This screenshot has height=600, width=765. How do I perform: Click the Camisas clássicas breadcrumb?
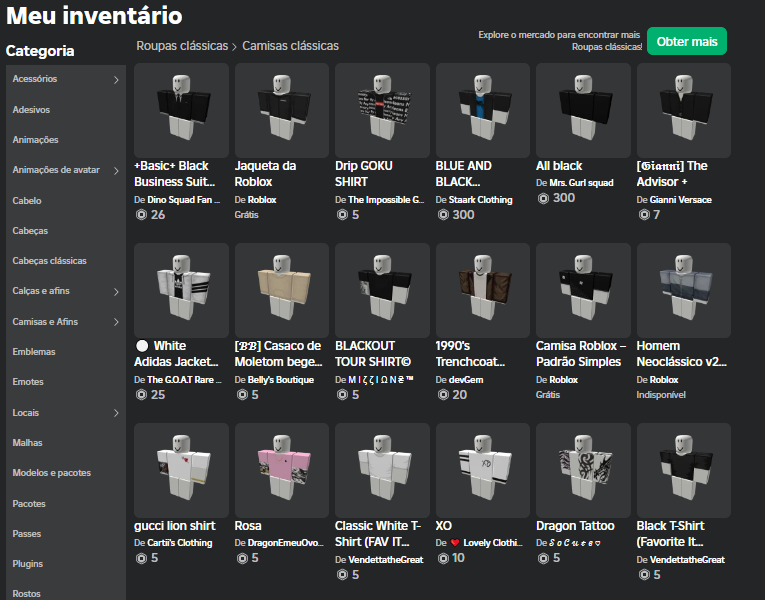290,46
